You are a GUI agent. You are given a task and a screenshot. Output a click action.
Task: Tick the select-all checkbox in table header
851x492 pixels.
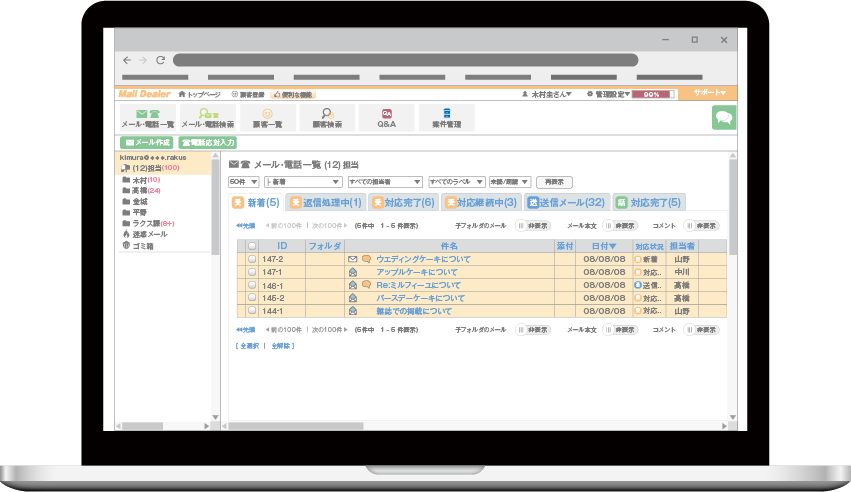coord(252,246)
